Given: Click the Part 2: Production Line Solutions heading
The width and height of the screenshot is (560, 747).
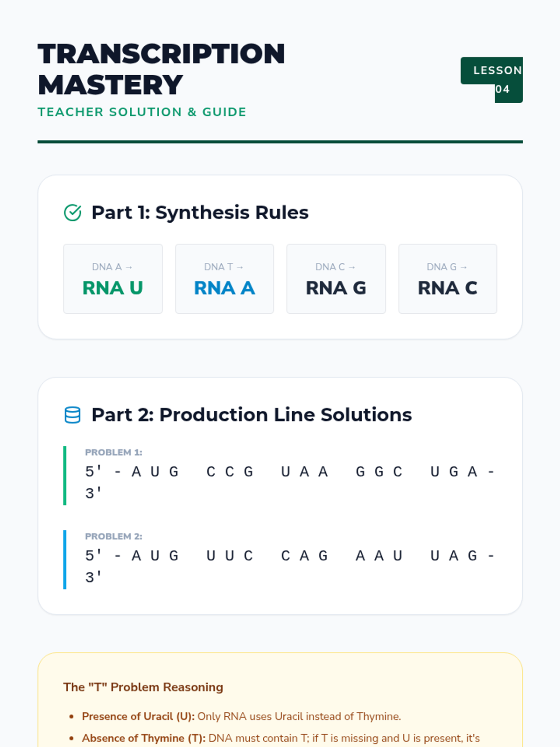Looking at the screenshot, I should point(252,415).
